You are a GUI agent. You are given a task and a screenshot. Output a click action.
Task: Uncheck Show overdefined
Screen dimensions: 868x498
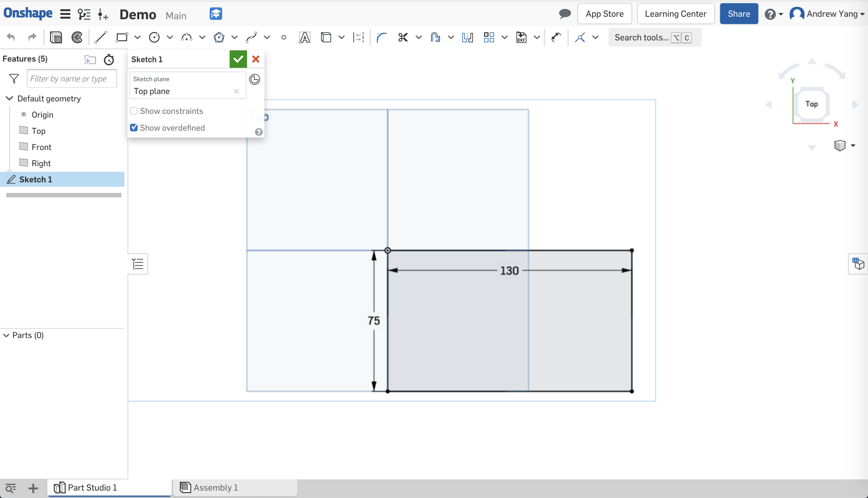134,128
